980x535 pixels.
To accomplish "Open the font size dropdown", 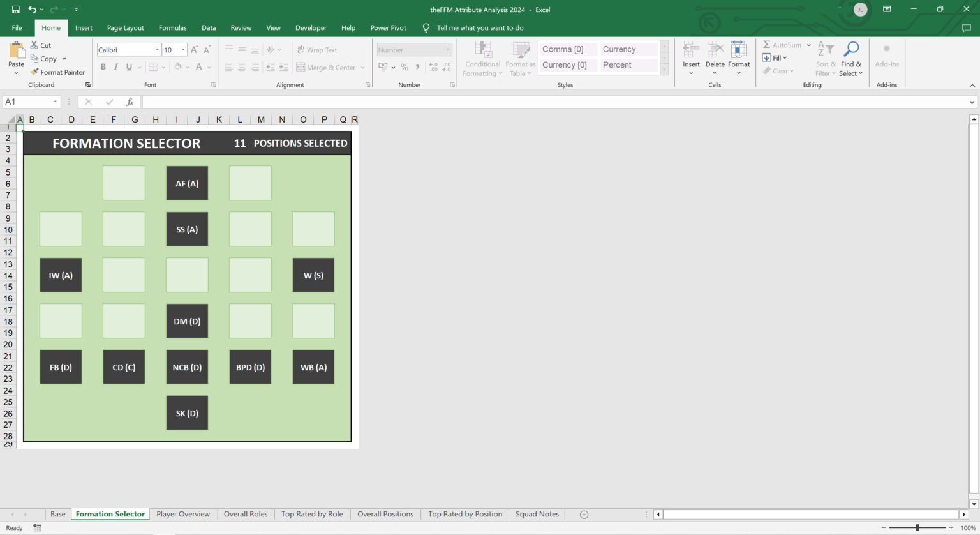I will [182, 49].
